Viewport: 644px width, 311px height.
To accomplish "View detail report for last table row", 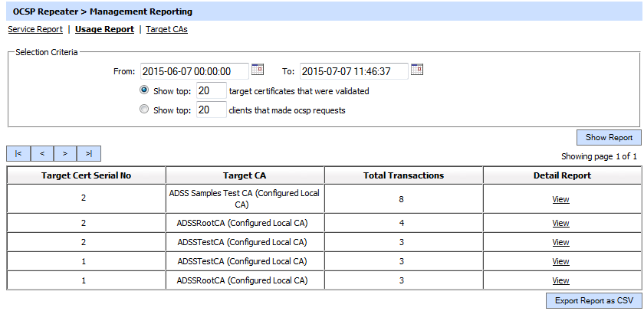I will 560,280.
